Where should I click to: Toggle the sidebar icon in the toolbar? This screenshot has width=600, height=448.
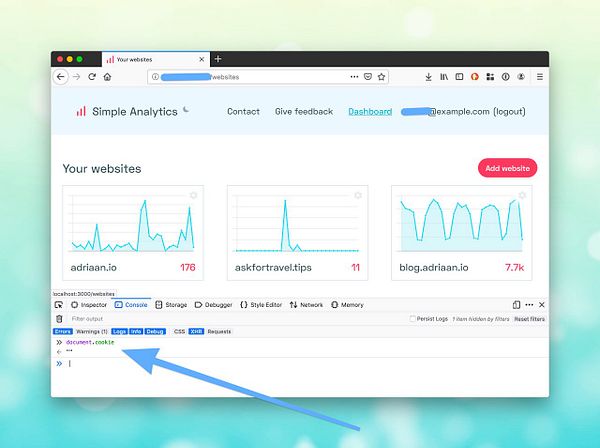459,77
